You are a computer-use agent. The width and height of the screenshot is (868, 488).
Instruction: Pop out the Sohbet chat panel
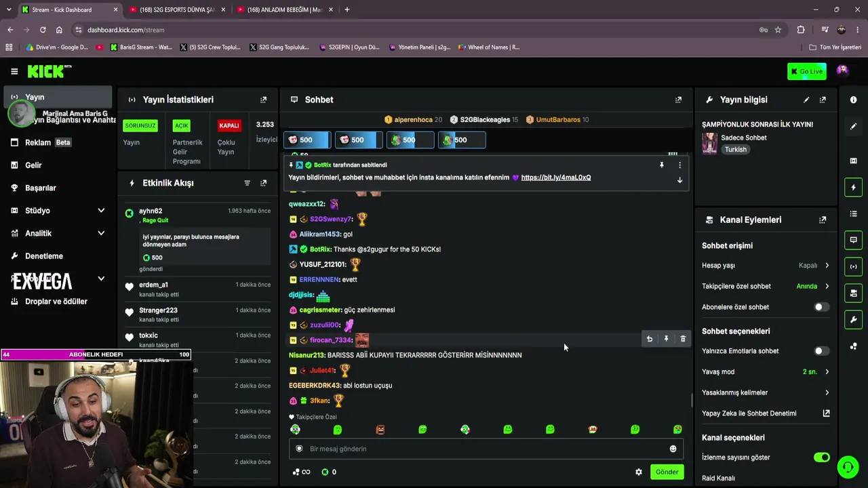[x=678, y=100]
